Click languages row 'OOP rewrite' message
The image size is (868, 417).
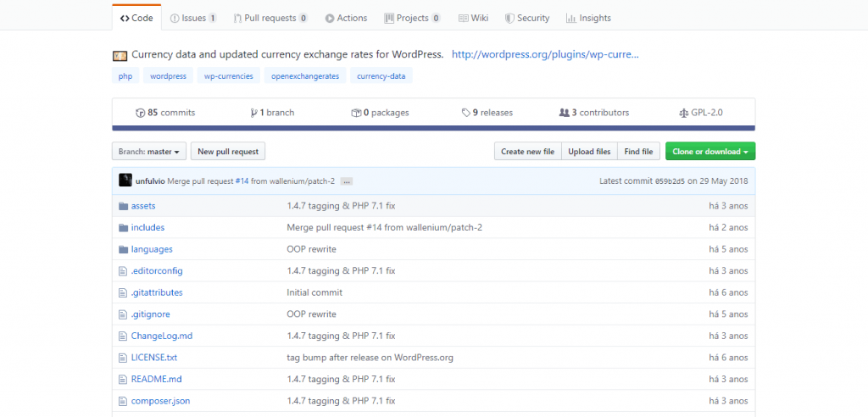(311, 249)
